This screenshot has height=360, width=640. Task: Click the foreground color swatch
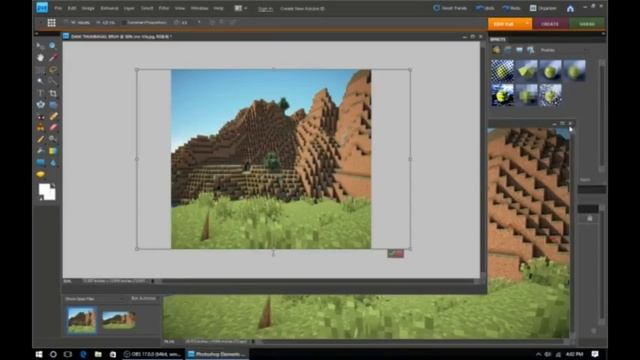click(x=44, y=189)
